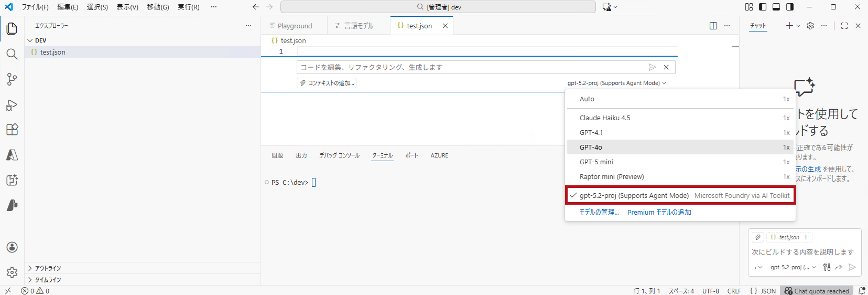The width and height of the screenshot is (868, 295).
Task: Click モデルの管理... link
Action: pos(599,212)
